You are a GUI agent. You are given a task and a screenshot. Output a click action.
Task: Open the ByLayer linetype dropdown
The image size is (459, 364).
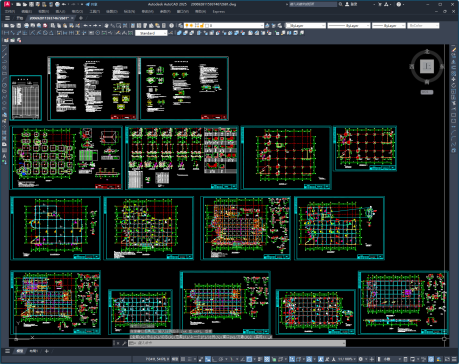pyautogui.click(x=349, y=25)
